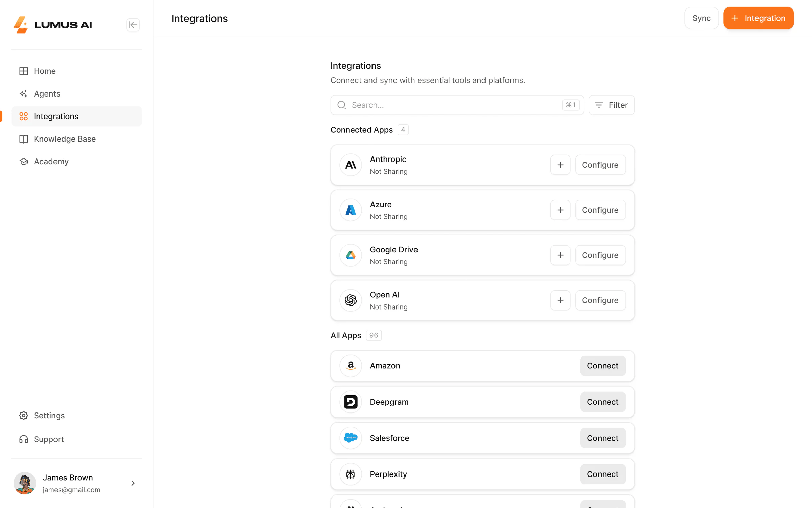This screenshot has height=508, width=812.
Task: Connect the Salesforce app
Action: [x=603, y=438]
